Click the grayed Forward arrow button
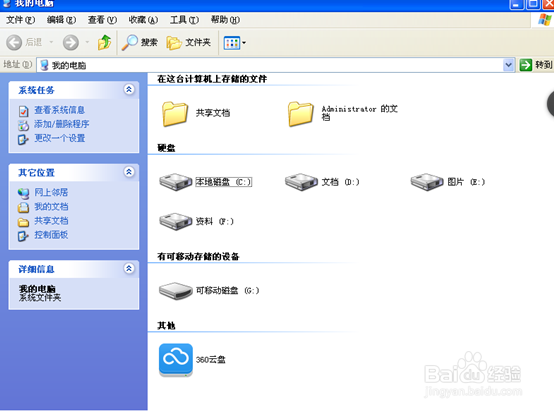The width and height of the screenshot is (554, 411). point(71,42)
